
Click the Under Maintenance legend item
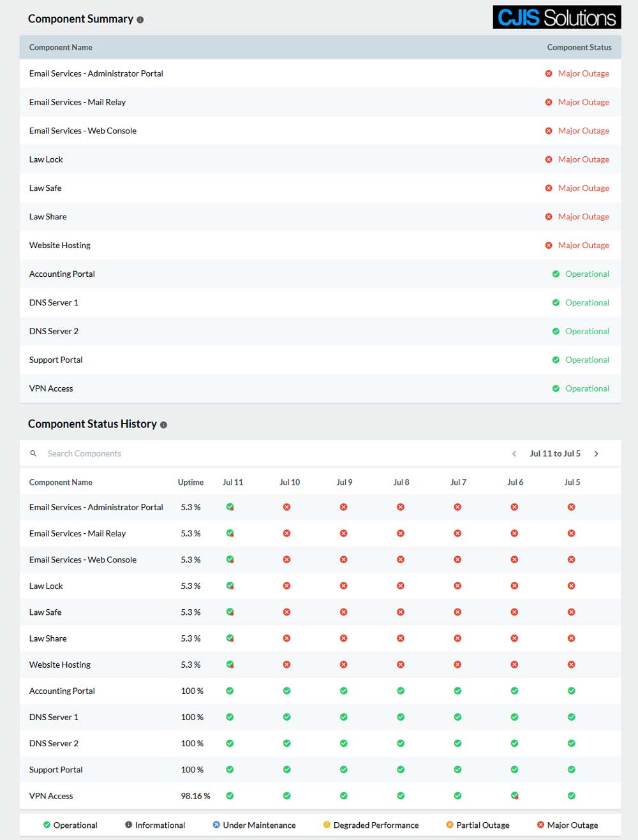click(x=254, y=825)
